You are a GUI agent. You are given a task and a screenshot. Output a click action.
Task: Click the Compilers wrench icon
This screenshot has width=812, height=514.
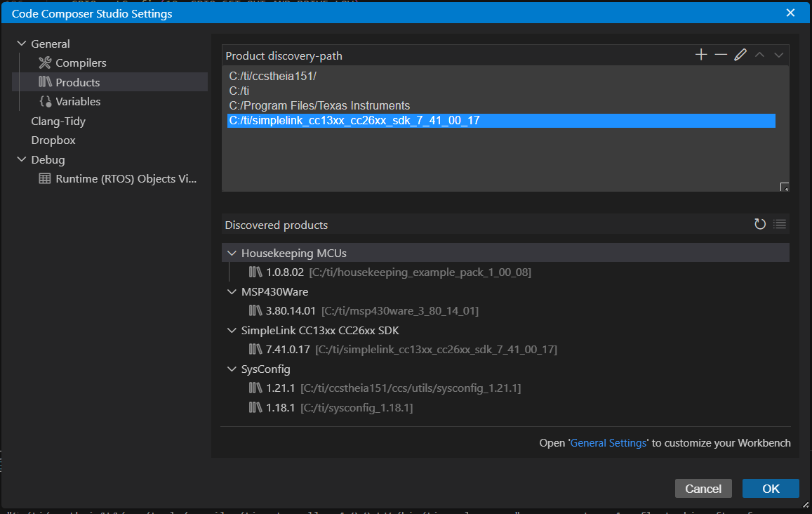45,62
